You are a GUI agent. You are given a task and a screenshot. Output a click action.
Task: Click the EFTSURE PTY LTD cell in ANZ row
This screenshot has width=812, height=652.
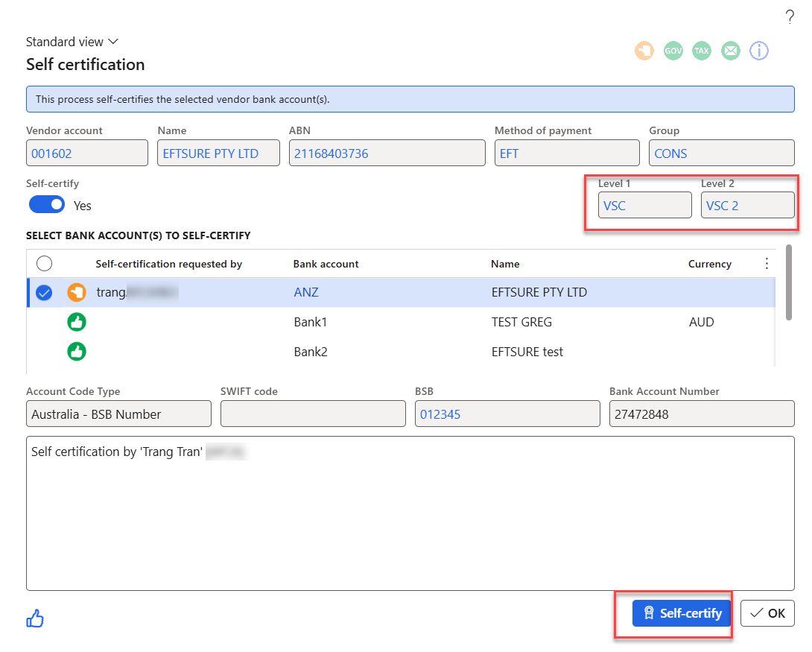[x=539, y=293]
